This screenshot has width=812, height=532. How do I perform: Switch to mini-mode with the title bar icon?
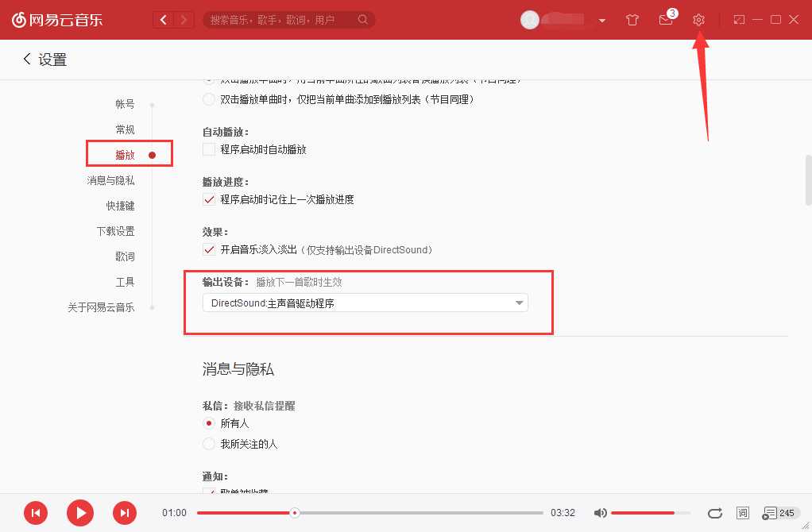(740, 19)
